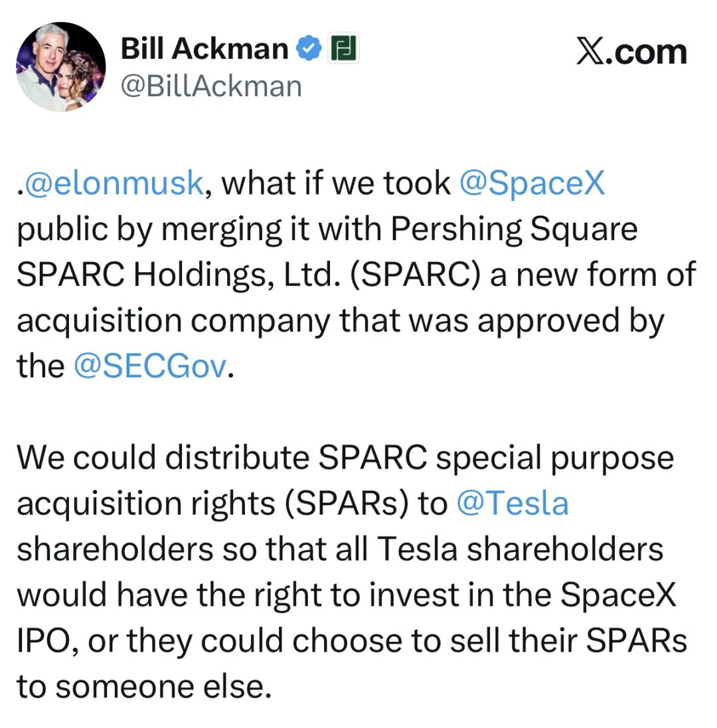
Task: Click the @Tesla mention link
Action: pos(513,503)
